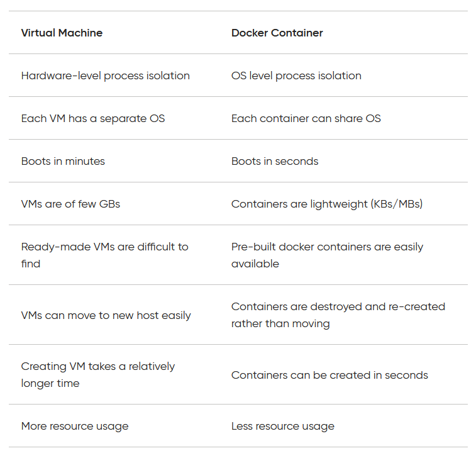Select "Pre-built docker containers are easily available" text
This screenshot has width=476, height=458.
327,255
